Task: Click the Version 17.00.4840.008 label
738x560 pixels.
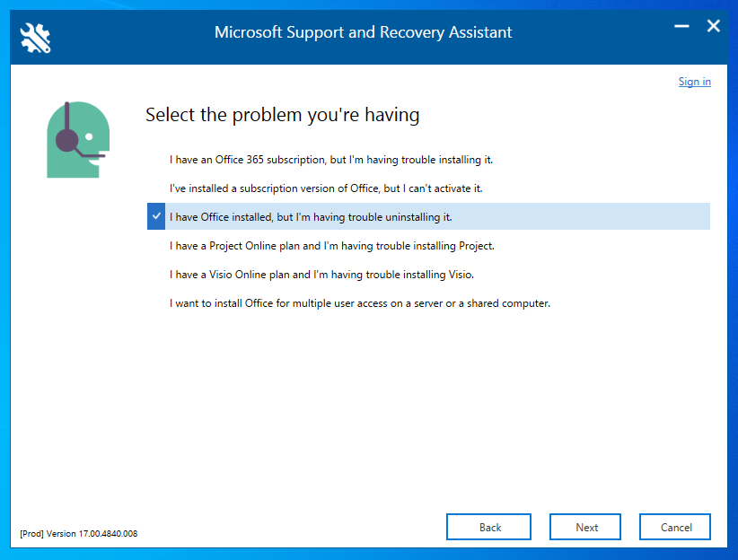Action: tap(78, 534)
